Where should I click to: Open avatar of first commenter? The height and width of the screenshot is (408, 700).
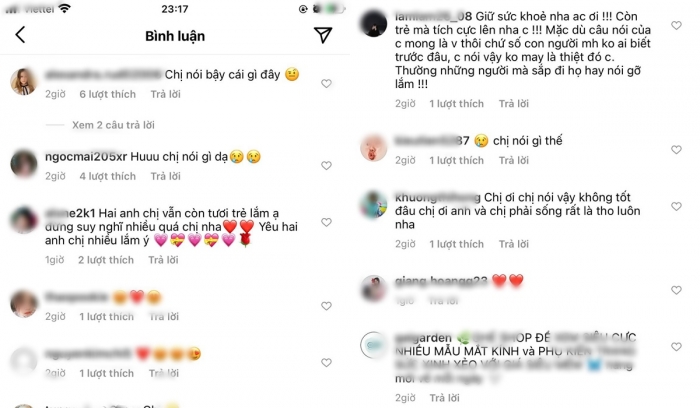(24, 82)
